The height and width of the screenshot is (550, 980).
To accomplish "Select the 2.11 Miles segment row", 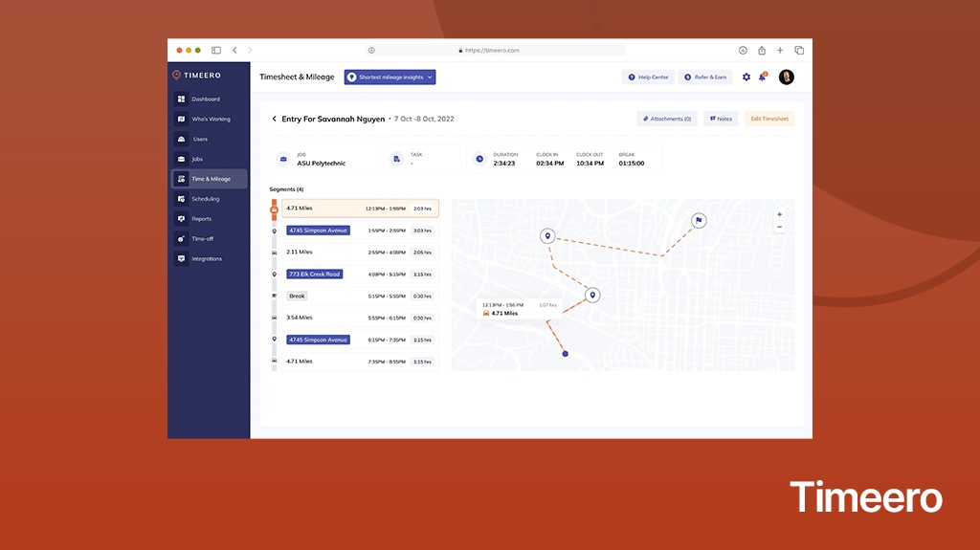I will (360, 253).
